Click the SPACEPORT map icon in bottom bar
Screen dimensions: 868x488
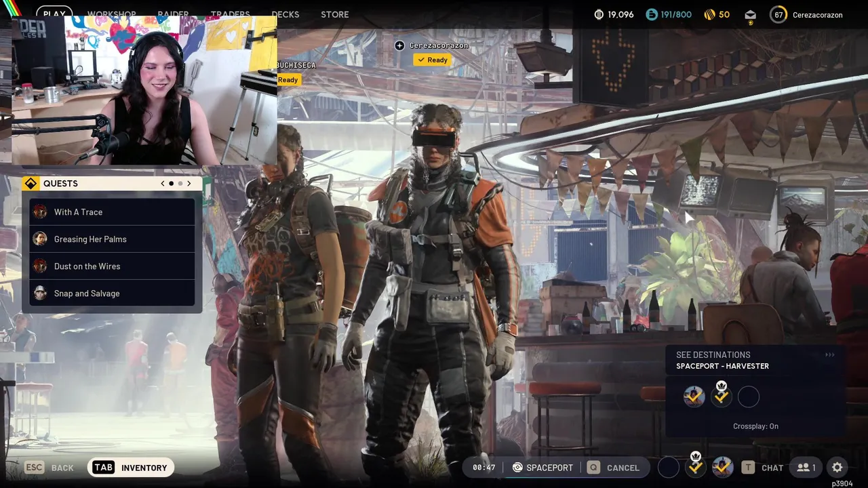[517, 468]
